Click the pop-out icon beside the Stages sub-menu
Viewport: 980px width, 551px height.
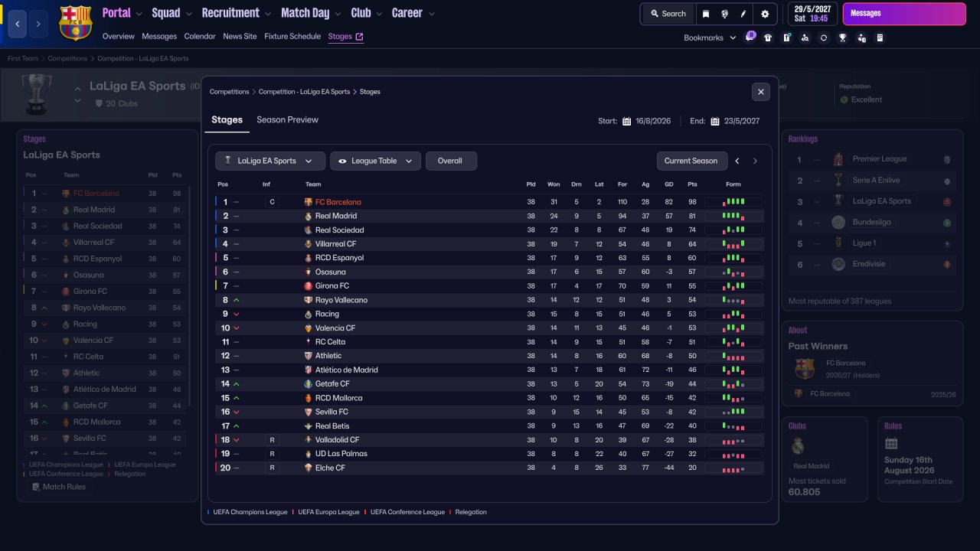[x=360, y=37]
